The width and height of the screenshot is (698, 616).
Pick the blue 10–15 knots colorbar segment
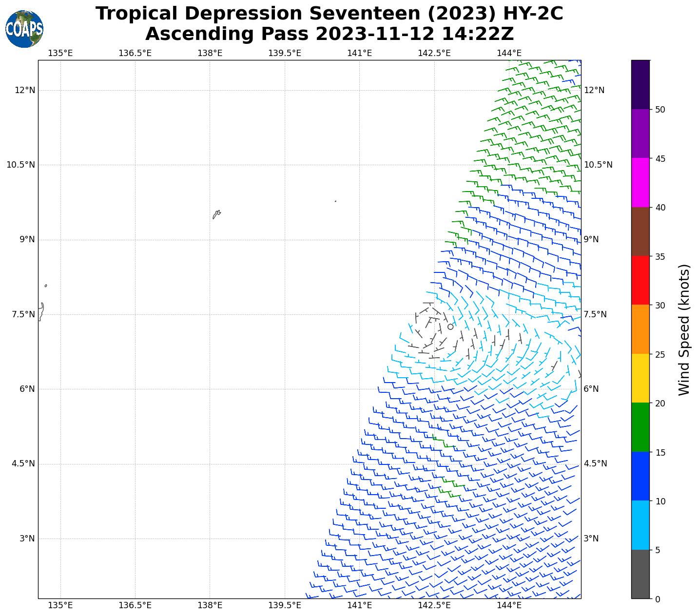[640, 476]
